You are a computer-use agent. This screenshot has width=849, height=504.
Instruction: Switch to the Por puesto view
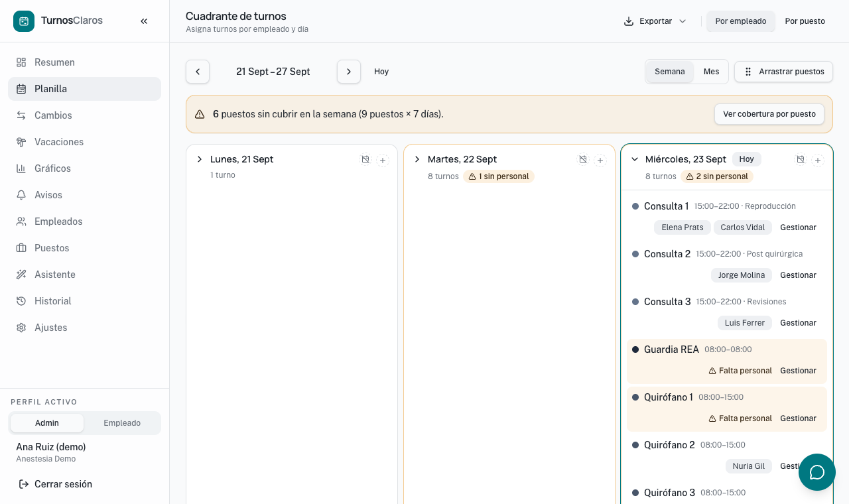(x=805, y=21)
